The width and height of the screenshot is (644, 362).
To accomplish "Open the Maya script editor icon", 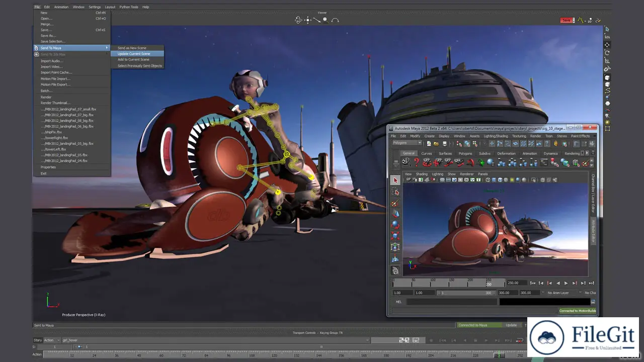I will tap(593, 302).
